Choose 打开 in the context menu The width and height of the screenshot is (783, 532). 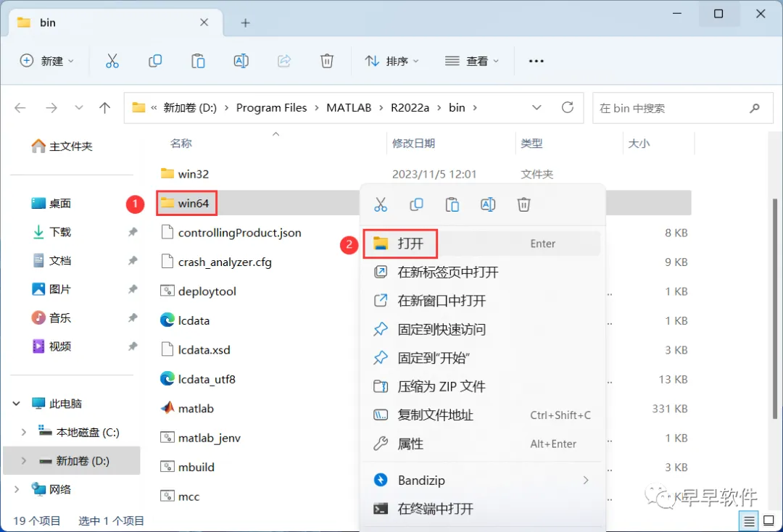pyautogui.click(x=482, y=244)
